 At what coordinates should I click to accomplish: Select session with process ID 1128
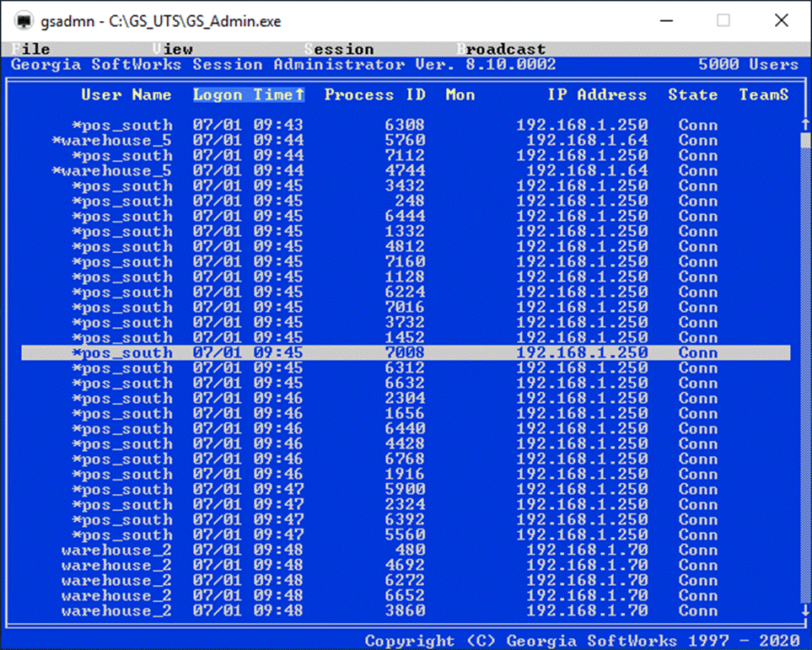pyautogui.click(x=406, y=277)
